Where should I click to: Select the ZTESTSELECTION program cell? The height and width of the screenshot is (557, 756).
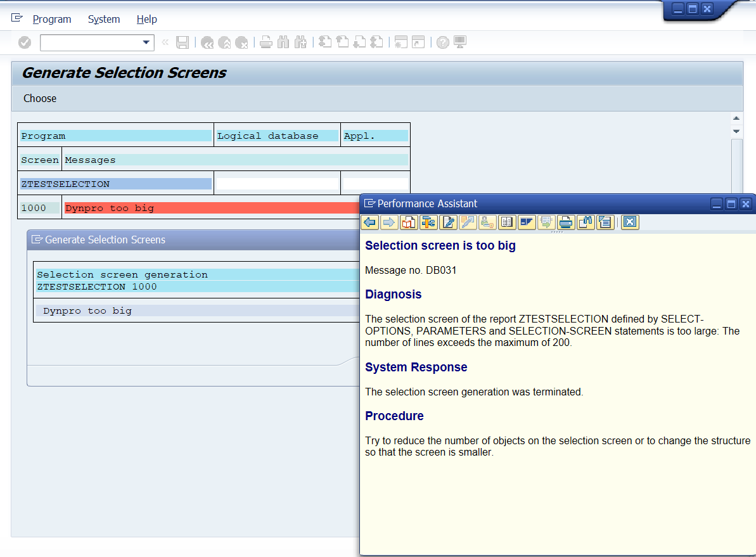(x=116, y=184)
